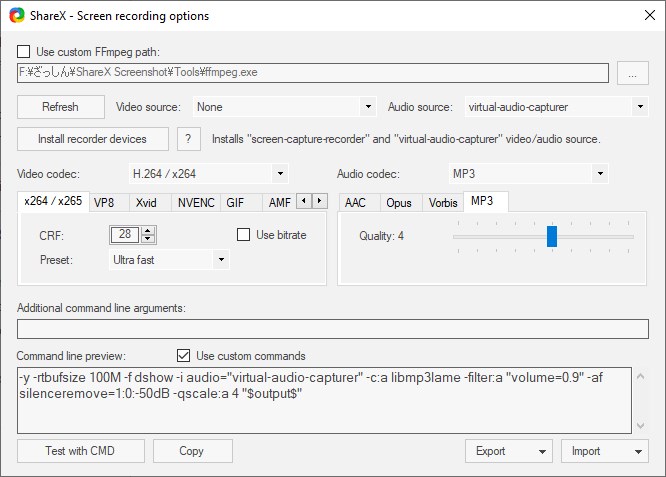Screen dimensions: 666x477
Task: Click the question mark help button
Action: 189,139
